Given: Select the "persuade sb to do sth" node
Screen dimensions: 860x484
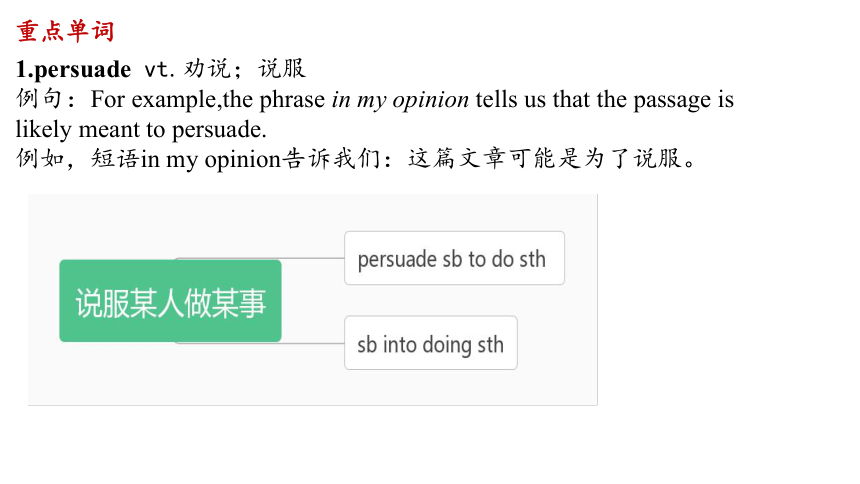Looking at the screenshot, I should pyautogui.click(x=454, y=258).
